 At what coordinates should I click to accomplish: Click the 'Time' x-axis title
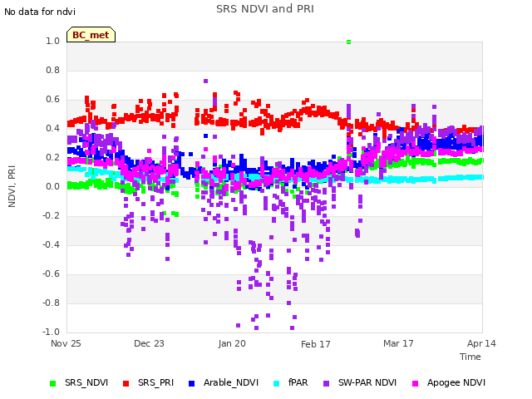[470, 357]
